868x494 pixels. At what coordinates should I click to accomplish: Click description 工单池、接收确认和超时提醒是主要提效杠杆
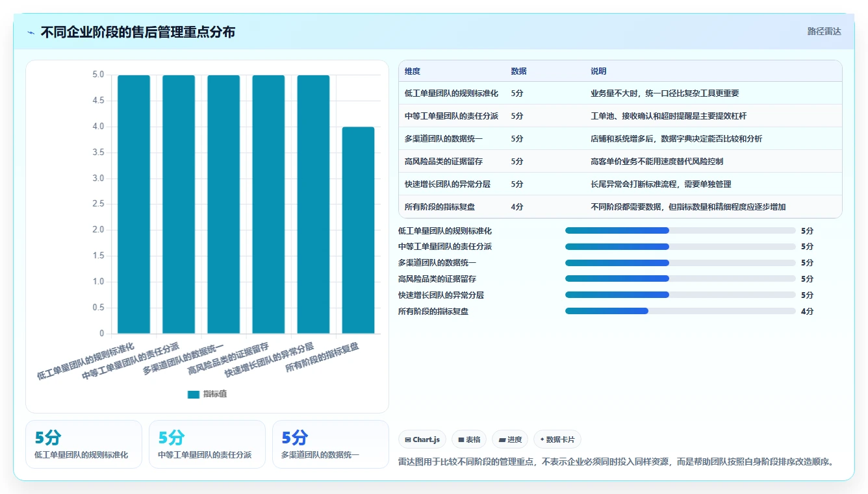point(669,116)
